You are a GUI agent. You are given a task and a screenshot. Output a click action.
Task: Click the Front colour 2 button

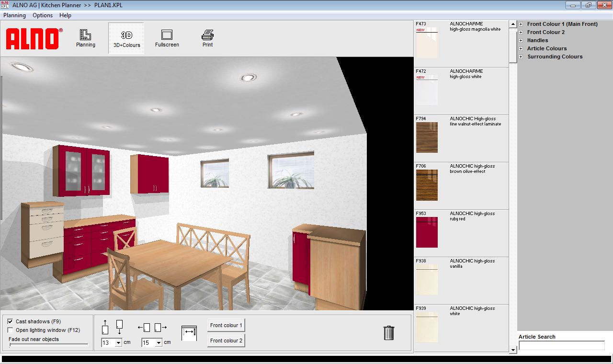tap(226, 341)
